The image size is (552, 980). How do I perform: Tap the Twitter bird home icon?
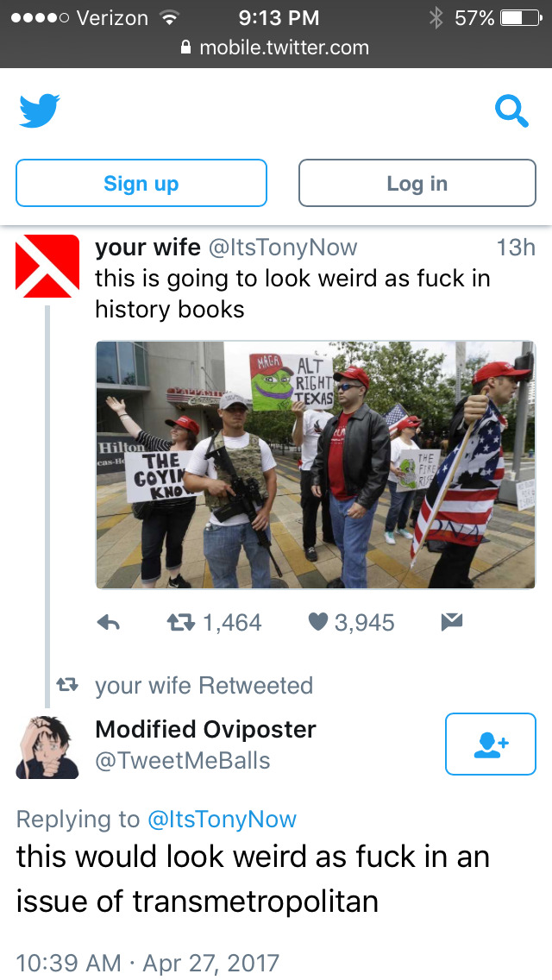(40, 110)
